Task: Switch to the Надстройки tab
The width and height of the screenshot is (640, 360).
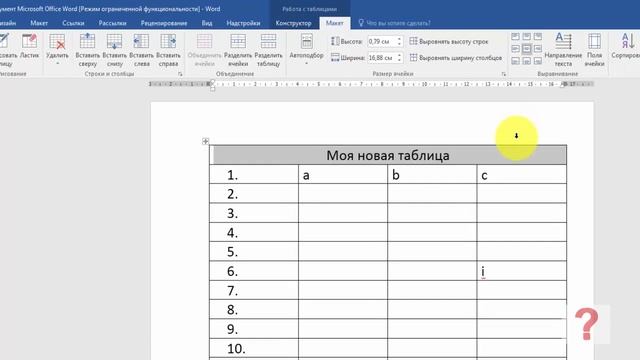Action: click(244, 23)
